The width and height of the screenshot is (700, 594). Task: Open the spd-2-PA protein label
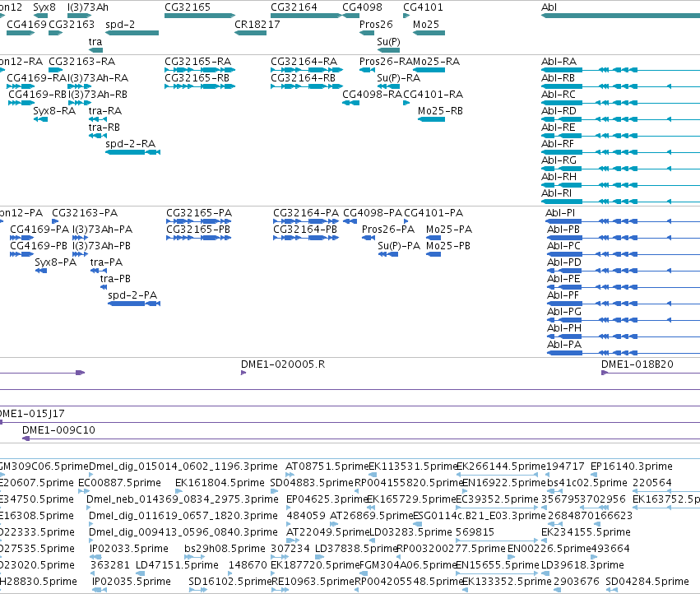tap(132, 295)
